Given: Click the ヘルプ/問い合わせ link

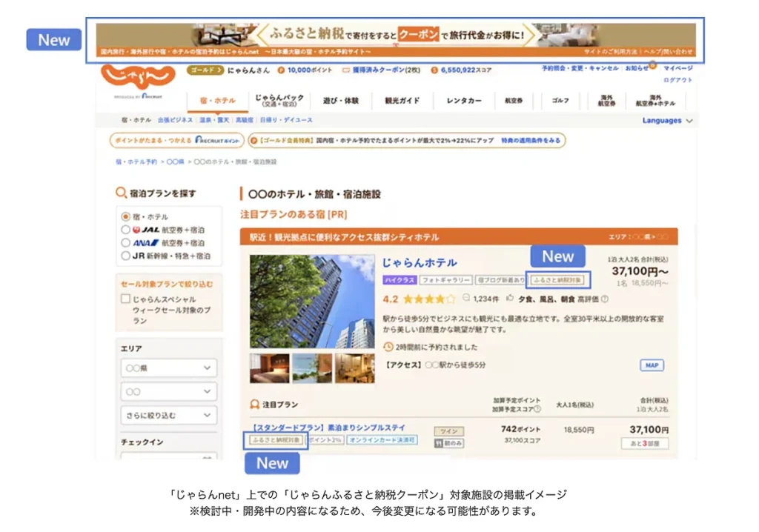Looking at the screenshot, I should (x=668, y=52).
